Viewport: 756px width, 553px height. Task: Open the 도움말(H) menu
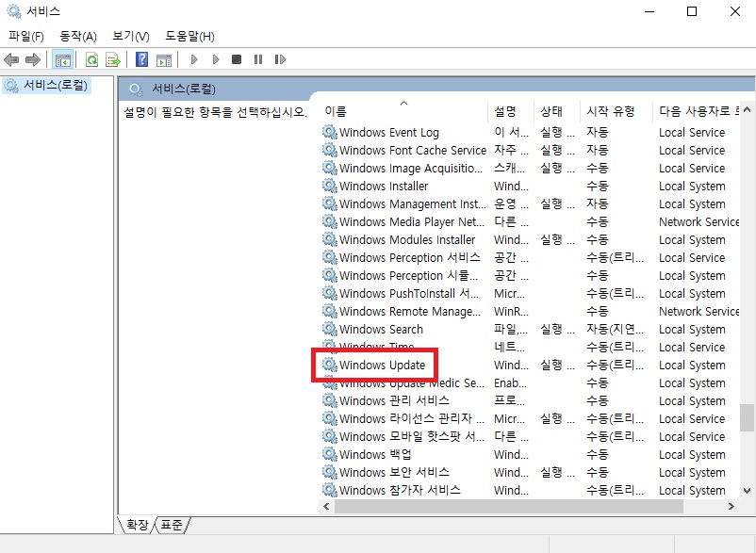pos(189,36)
